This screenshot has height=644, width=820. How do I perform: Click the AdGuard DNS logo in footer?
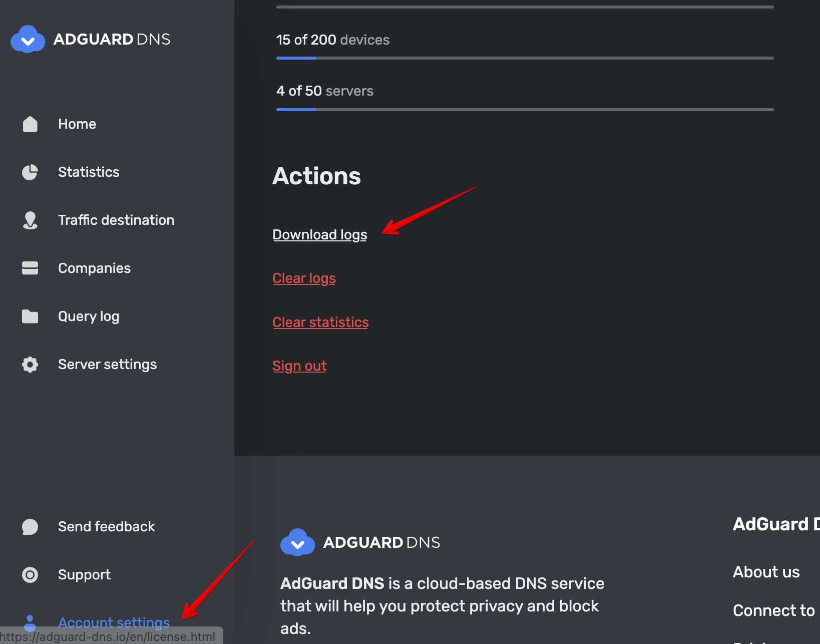coord(297,542)
